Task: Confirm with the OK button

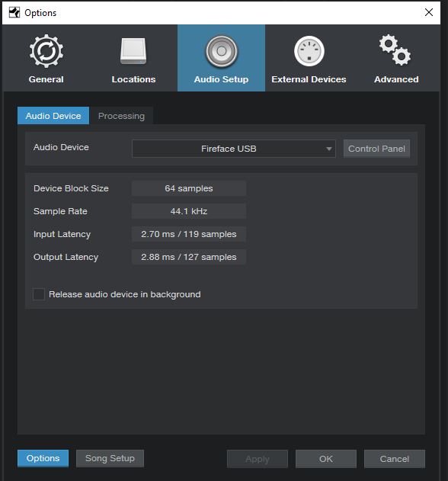Action: point(326,459)
